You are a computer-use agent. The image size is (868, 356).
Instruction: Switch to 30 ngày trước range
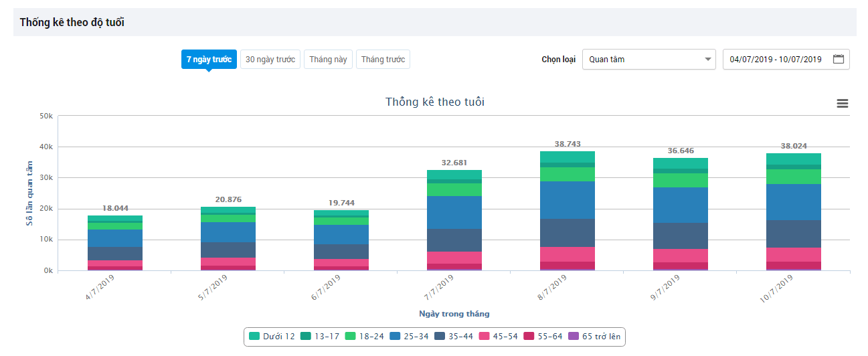click(270, 60)
